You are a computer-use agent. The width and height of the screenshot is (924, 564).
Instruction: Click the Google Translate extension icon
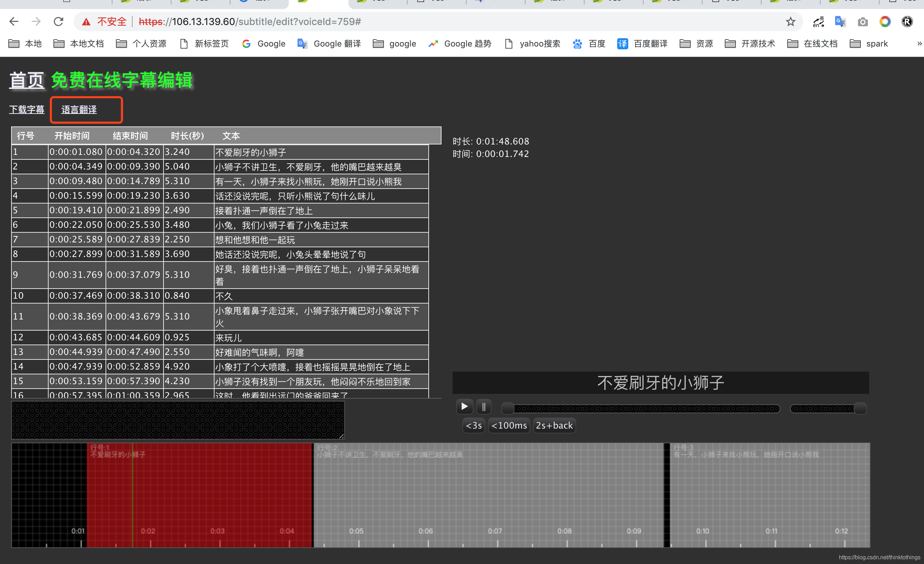coord(840,22)
